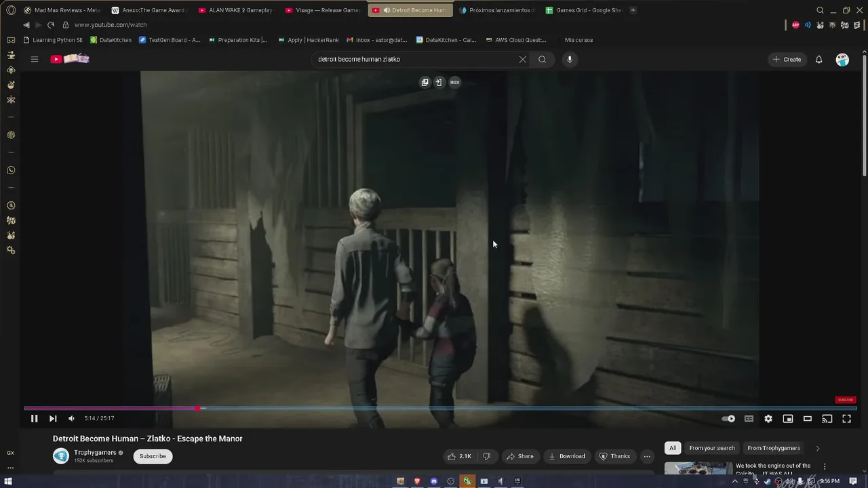Click the RGX video overlay button
The height and width of the screenshot is (488, 868).
point(455,82)
